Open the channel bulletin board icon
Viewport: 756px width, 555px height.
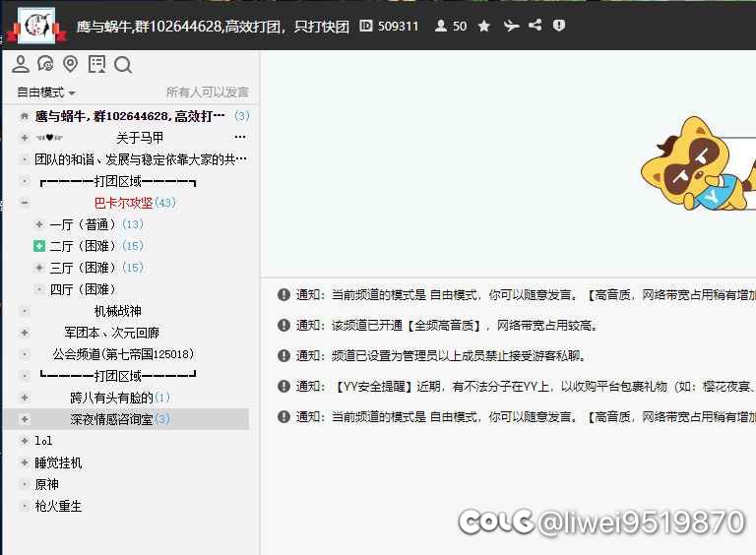(96, 64)
